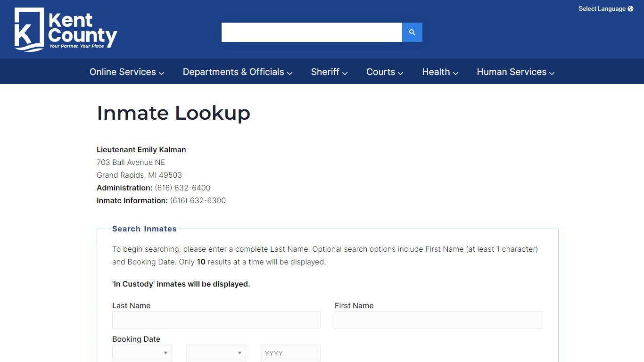Screen dimensions: 644x362
Task: Click the Kent County logo
Action: [x=66, y=29]
